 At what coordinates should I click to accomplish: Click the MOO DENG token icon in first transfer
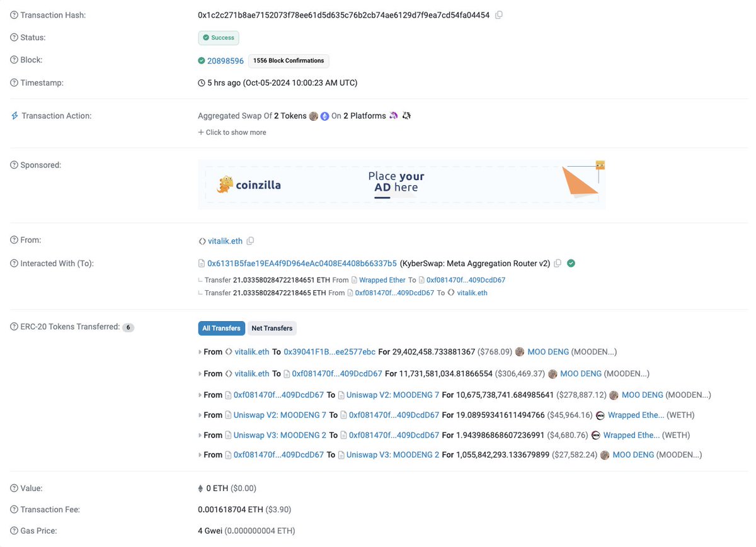520,352
